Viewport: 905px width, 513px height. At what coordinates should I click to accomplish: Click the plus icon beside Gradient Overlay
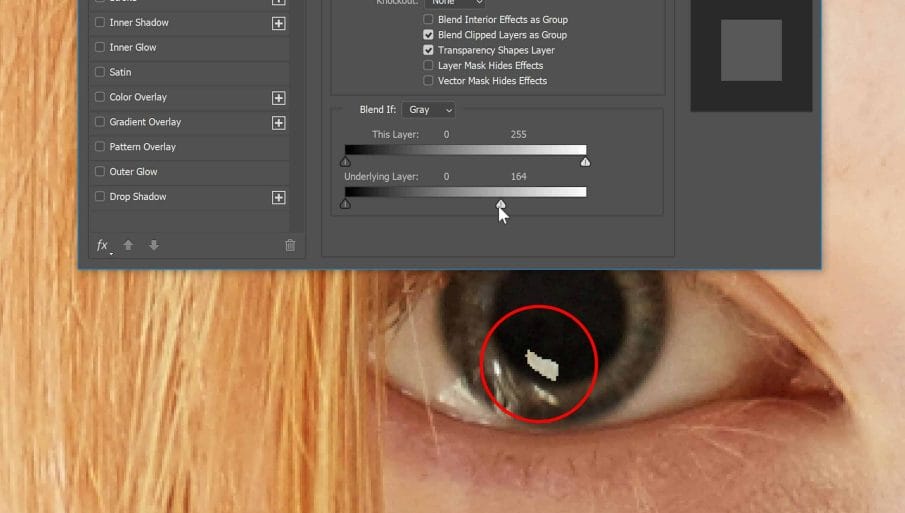(279, 123)
